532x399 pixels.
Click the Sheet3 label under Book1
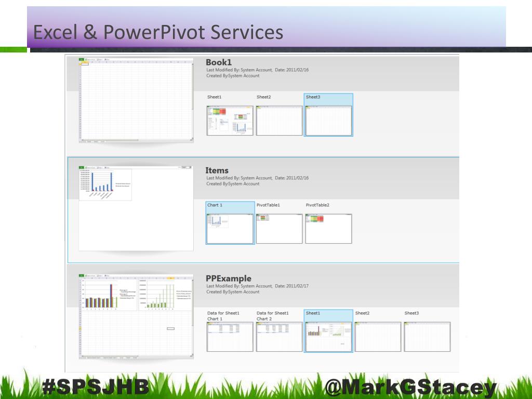313,97
